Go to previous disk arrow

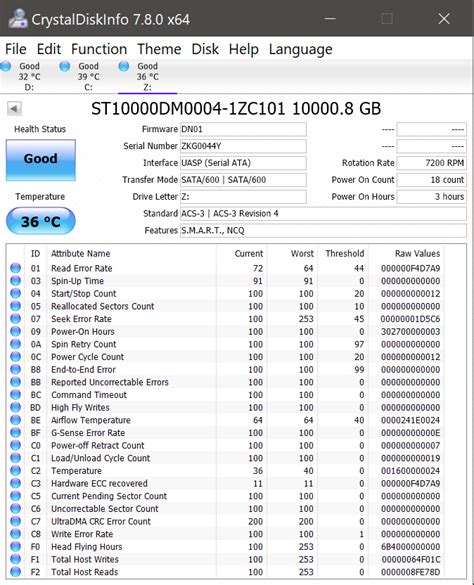tap(14, 109)
